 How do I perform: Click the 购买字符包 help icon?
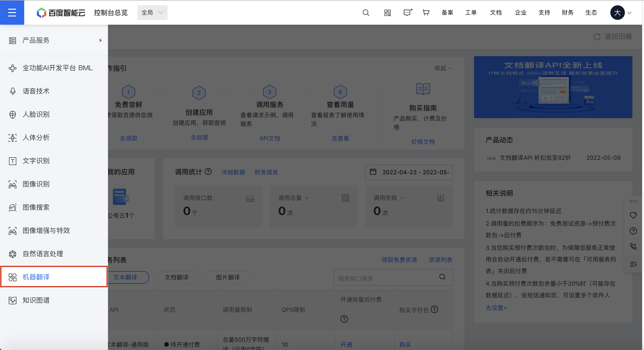(435, 310)
